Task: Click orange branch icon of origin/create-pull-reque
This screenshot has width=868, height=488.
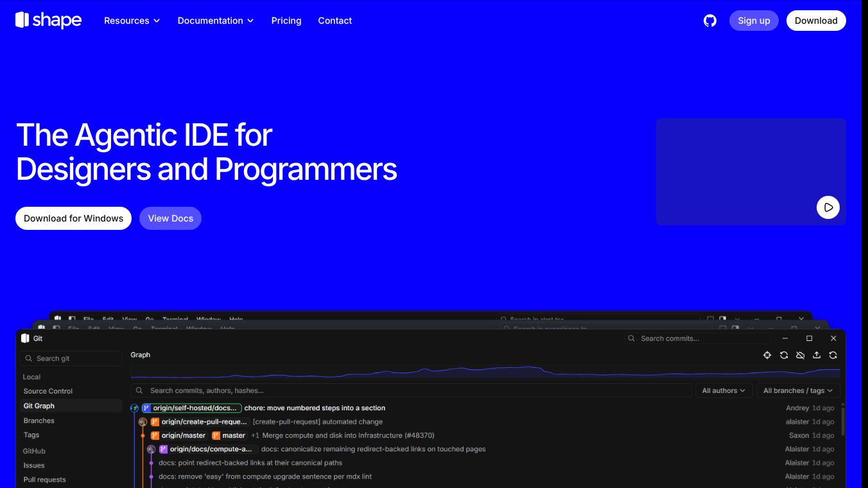Action: (155, 422)
